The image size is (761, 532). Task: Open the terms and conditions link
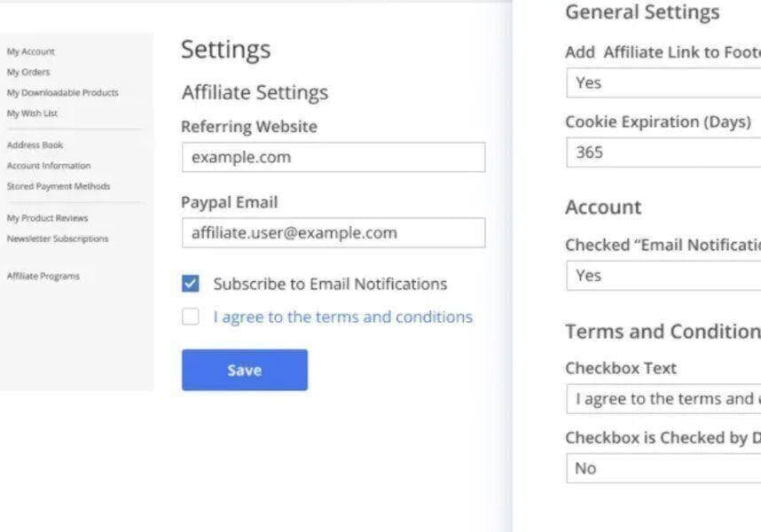(342, 317)
